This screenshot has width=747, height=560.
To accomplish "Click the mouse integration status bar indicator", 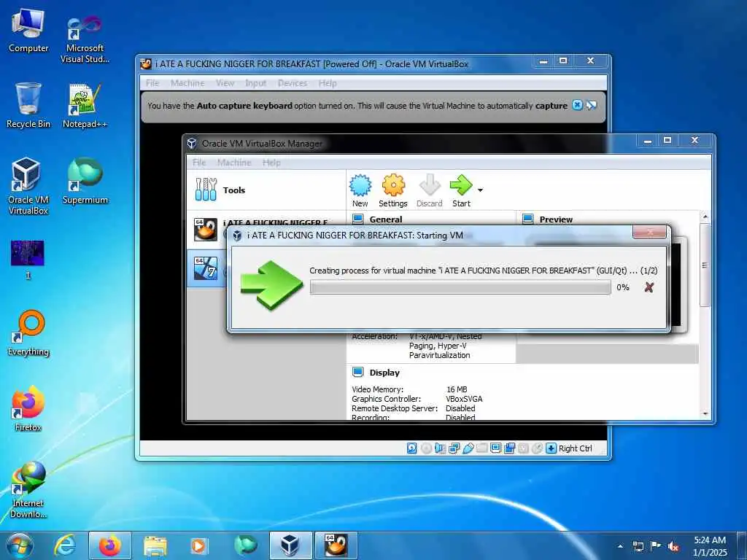I will (537, 448).
